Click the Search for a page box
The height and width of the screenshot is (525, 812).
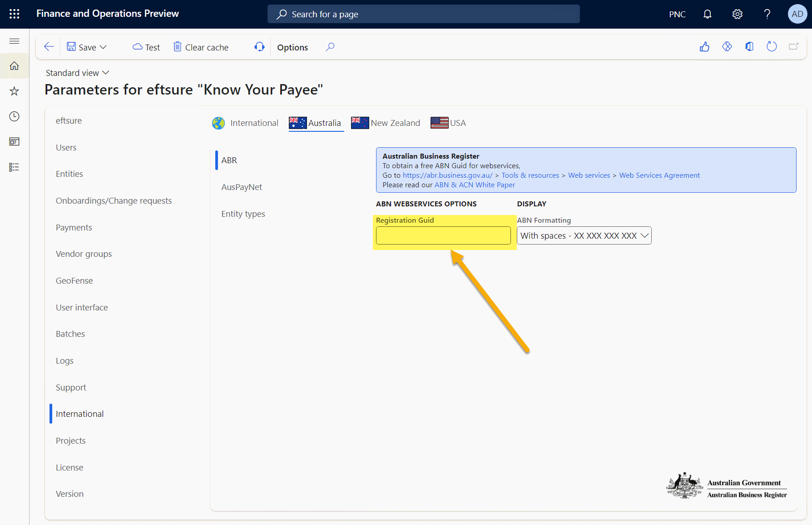423,14
